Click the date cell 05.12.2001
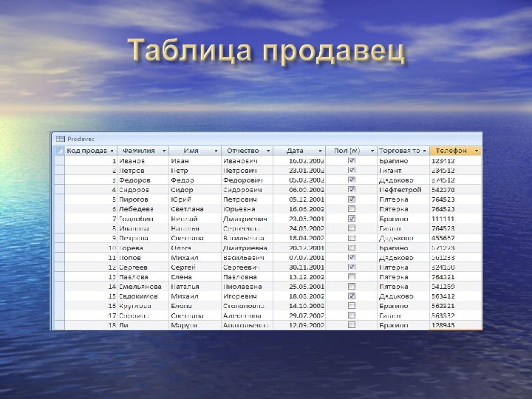The image size is (532, 399). (299, 199)
